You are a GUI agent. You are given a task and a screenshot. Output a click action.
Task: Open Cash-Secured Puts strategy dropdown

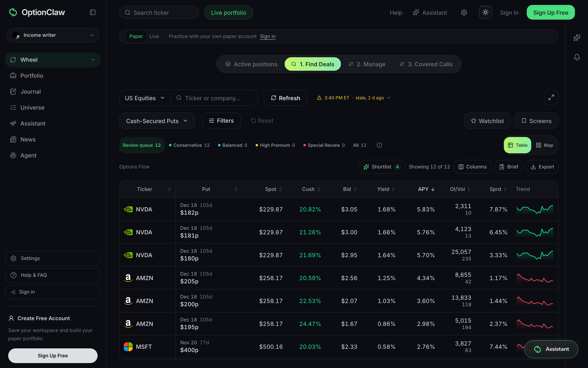point(157,121)
